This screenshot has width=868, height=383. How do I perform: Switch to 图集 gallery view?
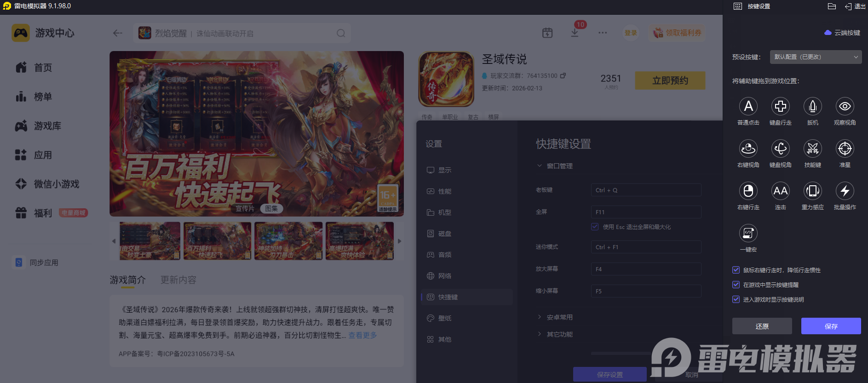[271, 208]
